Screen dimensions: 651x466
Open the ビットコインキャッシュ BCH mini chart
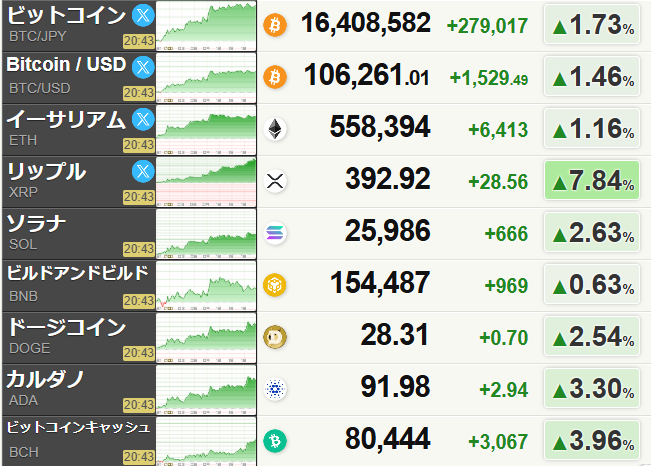[206, 441]
